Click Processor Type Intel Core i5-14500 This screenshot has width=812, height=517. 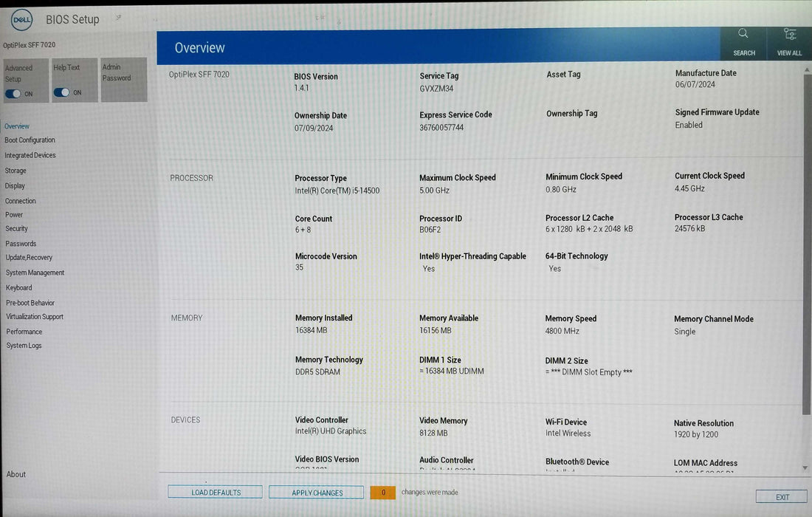coord(337,191)
